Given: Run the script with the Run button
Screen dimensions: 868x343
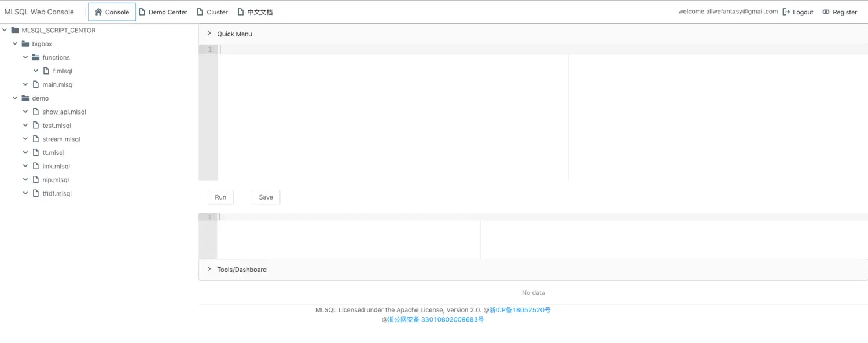Looking at the screenshot, I should pos(220,197).
